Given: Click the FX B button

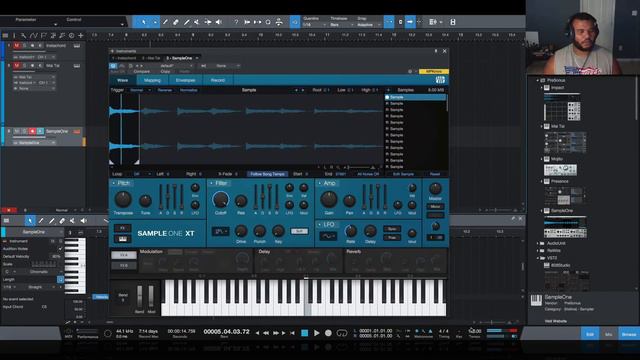Looking at the screenshot, I should [x=124, y=266].
